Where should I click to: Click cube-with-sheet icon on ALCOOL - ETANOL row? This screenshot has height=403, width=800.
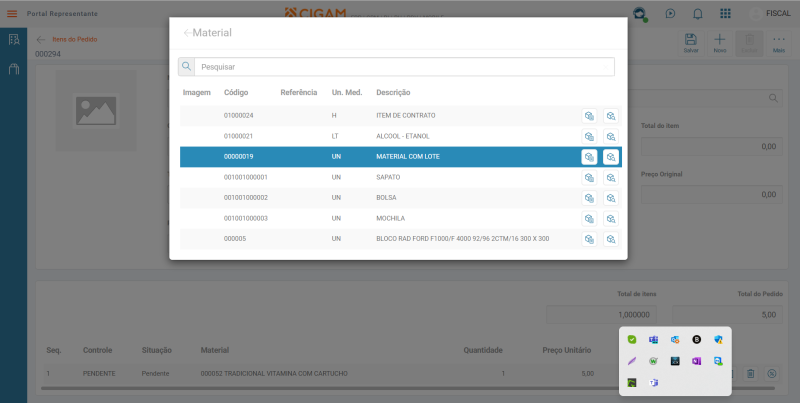pyautogui.click(x=589, y=136)
